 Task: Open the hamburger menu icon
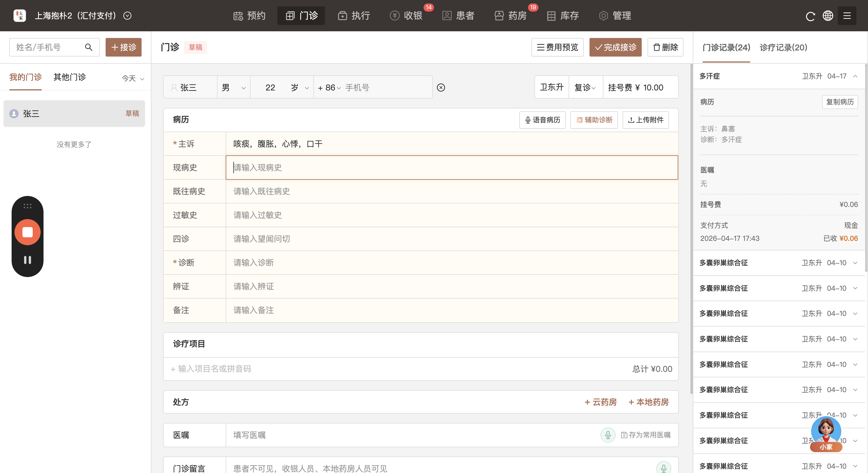click(847, 16)
